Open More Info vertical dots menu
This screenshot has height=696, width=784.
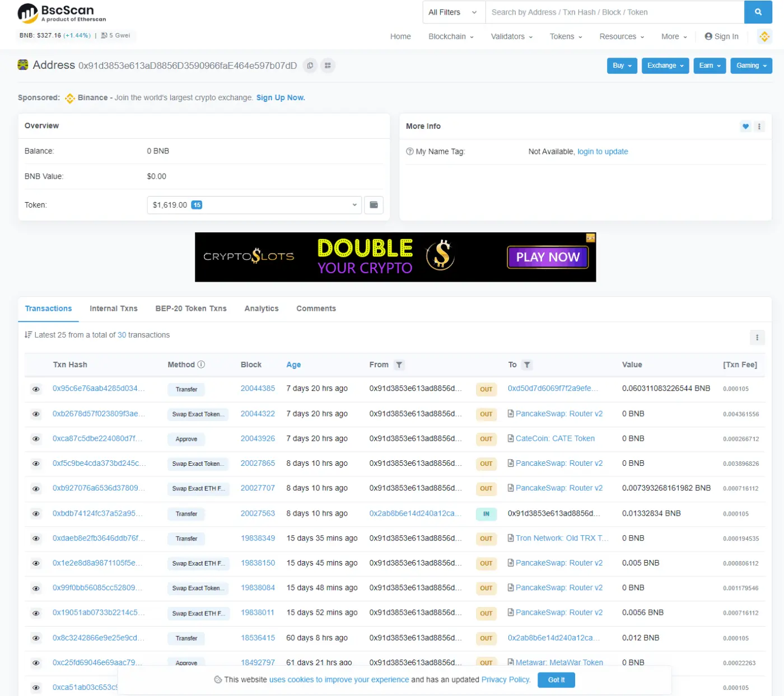[759, 127]
